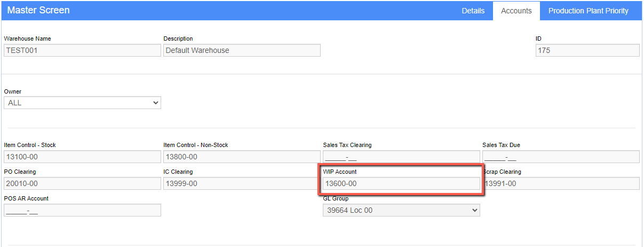
Task: Click the Warehouse Name field
Action: tap(82, 50)
